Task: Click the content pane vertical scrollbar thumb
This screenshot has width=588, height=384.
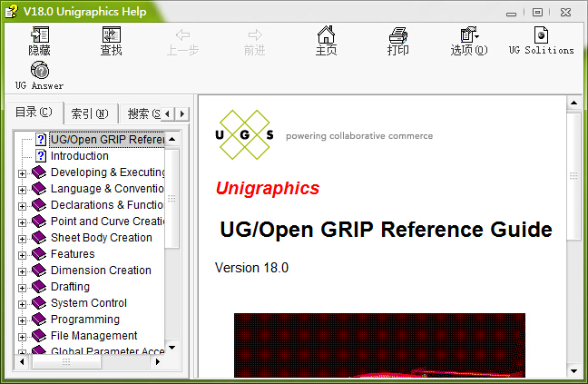Action: click(x=573, y=176)
